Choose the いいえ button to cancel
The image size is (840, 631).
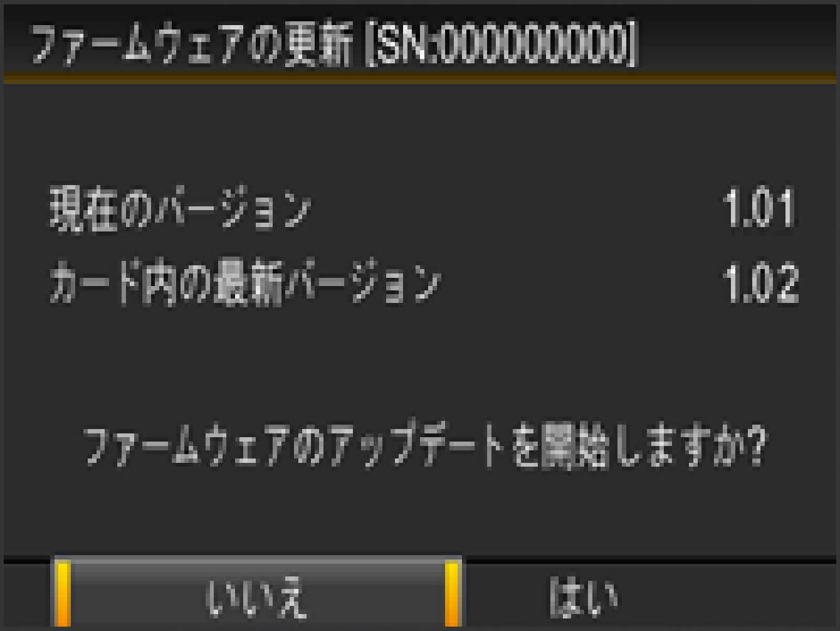(x=257, y=593)
